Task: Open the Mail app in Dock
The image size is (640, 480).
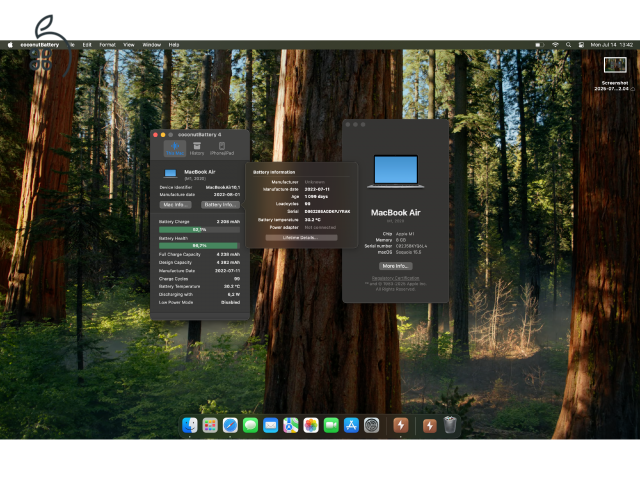Action: pyautogui.click(x=270, y=425)
